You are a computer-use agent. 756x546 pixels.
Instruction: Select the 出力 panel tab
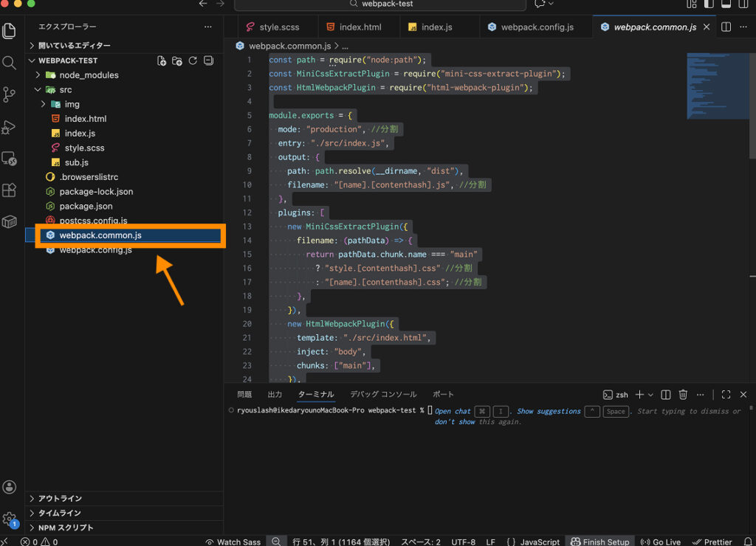tap(275, 395)
